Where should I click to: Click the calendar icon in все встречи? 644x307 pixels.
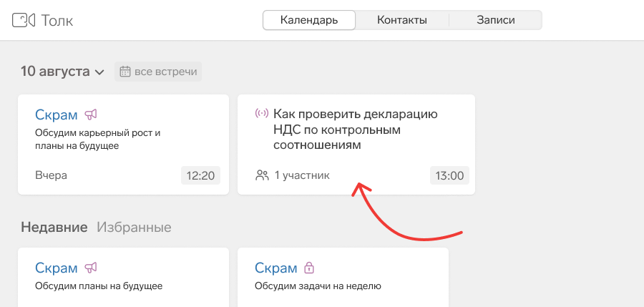coord(125,72)
